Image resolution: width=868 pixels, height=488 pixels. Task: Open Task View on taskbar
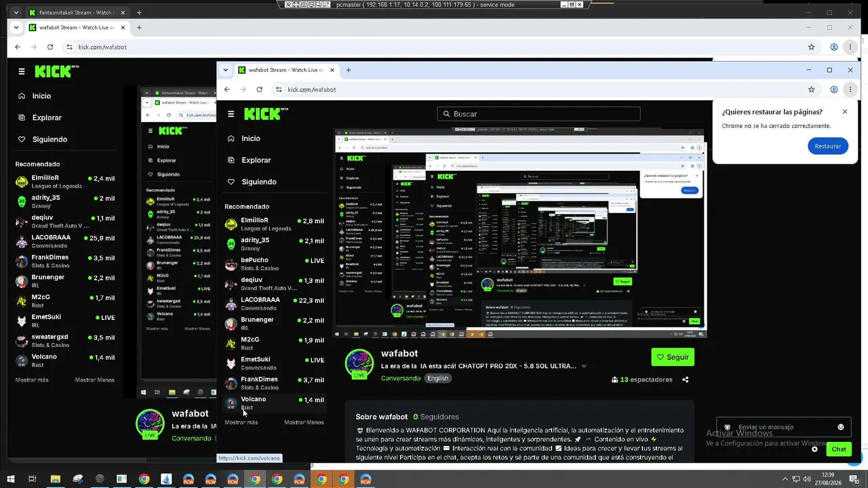coord(32,479)
